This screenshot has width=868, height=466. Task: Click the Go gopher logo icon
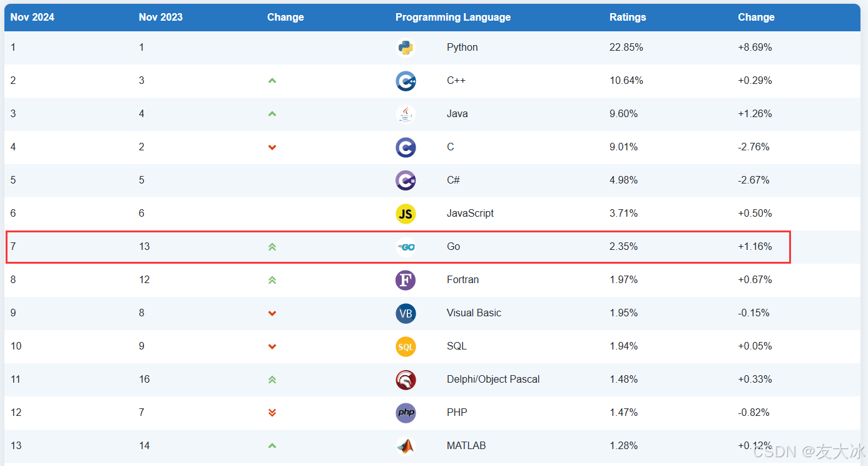(x=406, y=247)
